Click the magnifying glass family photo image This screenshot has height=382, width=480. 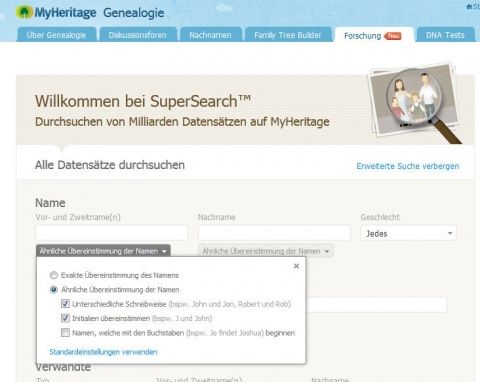coord(415,102)
